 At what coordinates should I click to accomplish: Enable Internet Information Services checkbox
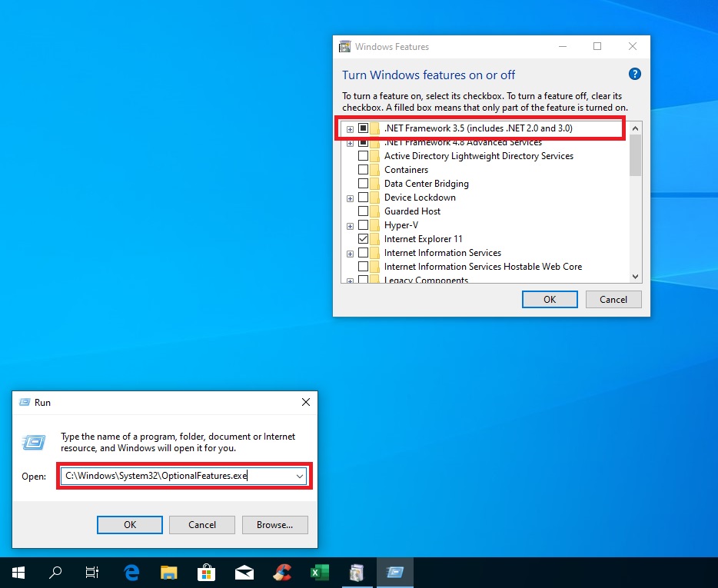click(363, 253)
